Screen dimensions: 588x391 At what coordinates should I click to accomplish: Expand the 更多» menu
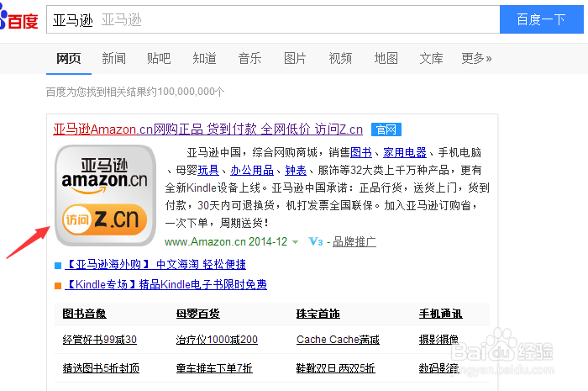coord(476,59)
